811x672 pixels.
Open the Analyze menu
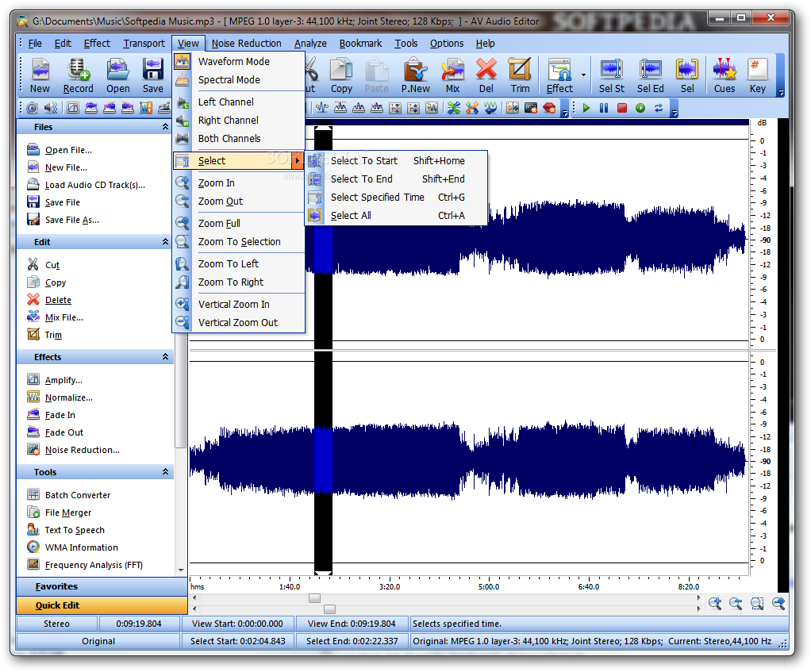[310, 44]
